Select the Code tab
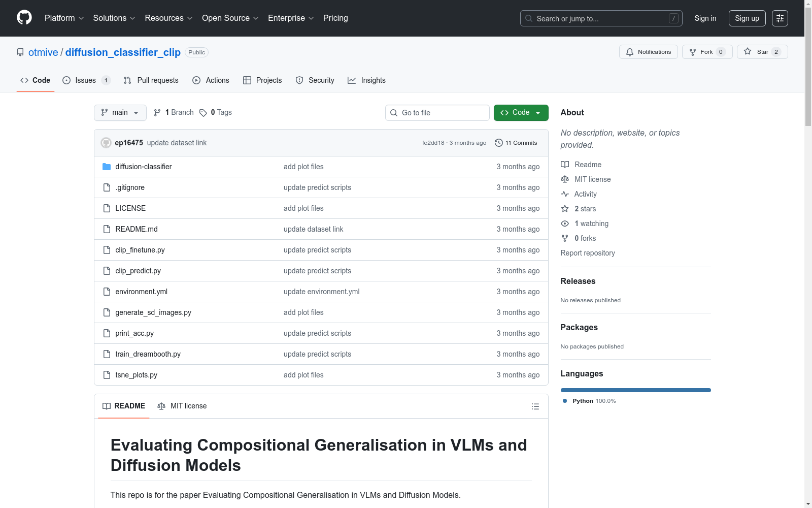The height and width of the screenshot is (508, 812). coord(36,80)
